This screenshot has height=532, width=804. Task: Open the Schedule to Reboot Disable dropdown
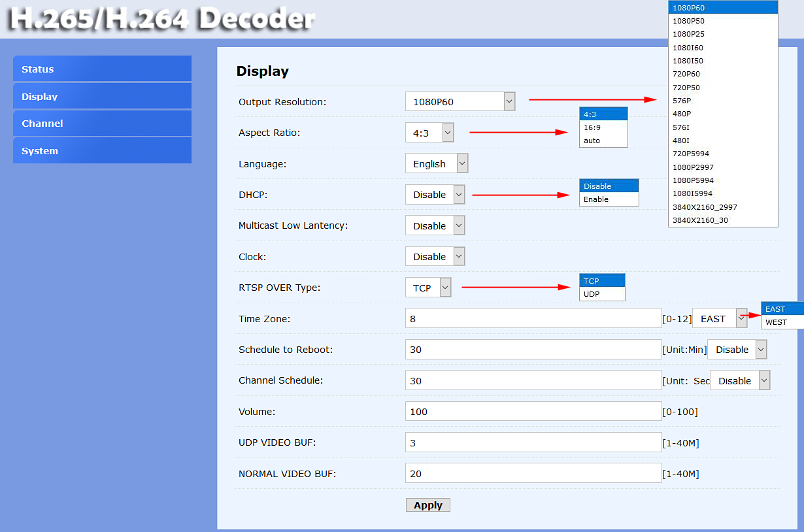pyautogui.click(x=737, y=349)
